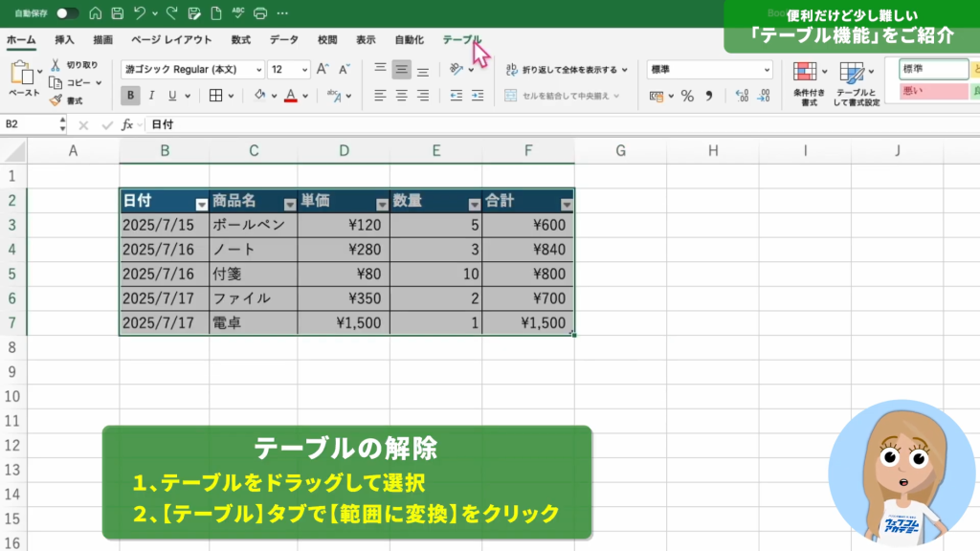Image resolution: width=980 pixels, height=551 pixels.
Task: Toggle bold formatting button
Action: coord(130,96)
